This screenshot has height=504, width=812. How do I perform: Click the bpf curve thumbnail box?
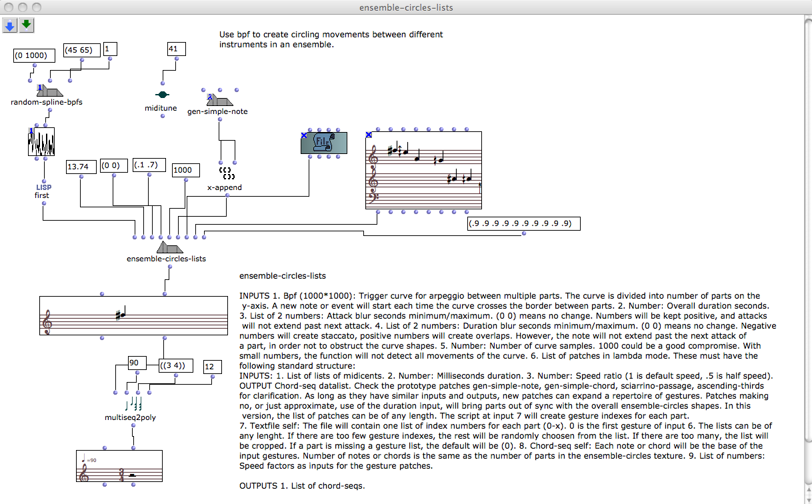[x=41, y=143]
